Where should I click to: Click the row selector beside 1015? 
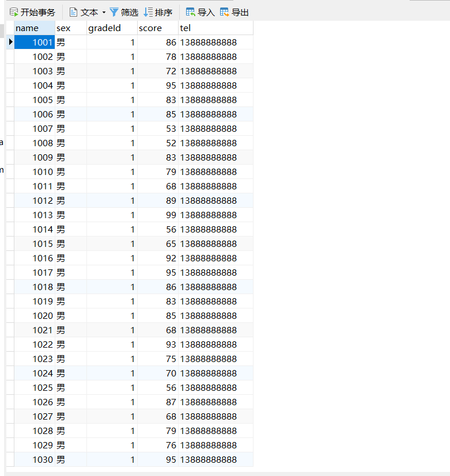(x=10, y=244)
